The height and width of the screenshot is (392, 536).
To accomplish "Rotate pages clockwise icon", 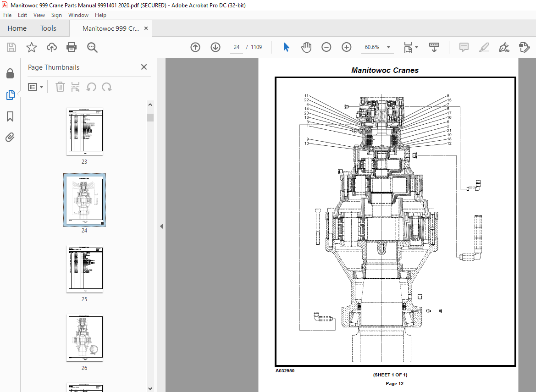I will coord(107,87).
